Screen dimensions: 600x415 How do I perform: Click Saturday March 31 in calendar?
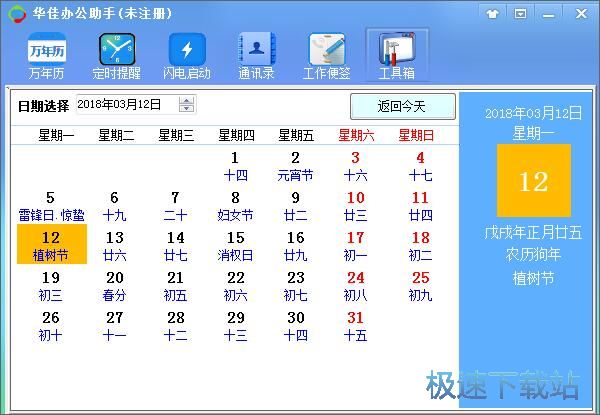click(355, 325)
